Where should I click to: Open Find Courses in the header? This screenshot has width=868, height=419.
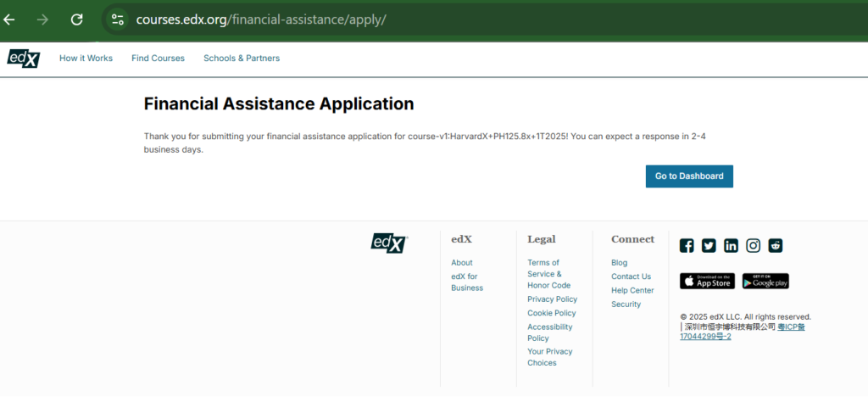click(x=158, y=59)
